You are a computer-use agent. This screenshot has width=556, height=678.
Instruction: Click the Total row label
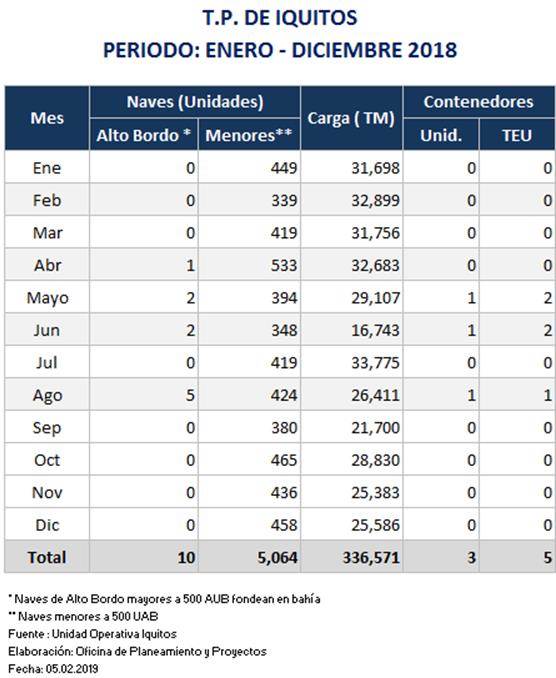click(x=47, y=557)
